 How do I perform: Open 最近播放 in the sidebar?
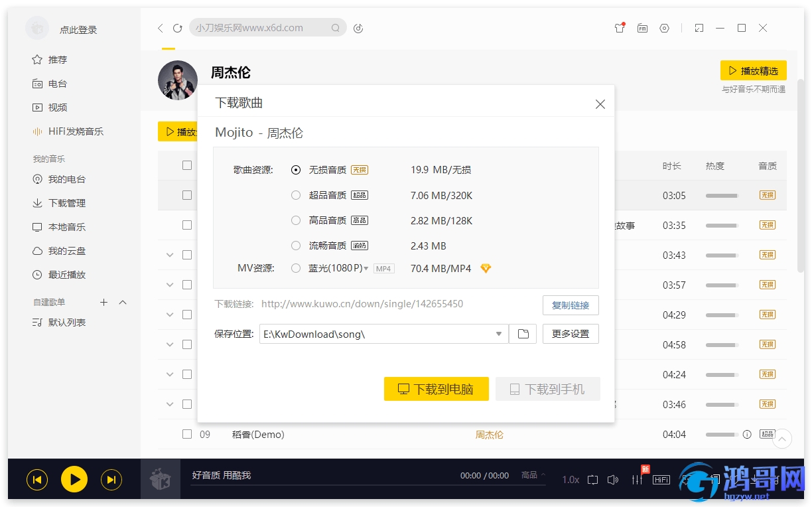59,275
